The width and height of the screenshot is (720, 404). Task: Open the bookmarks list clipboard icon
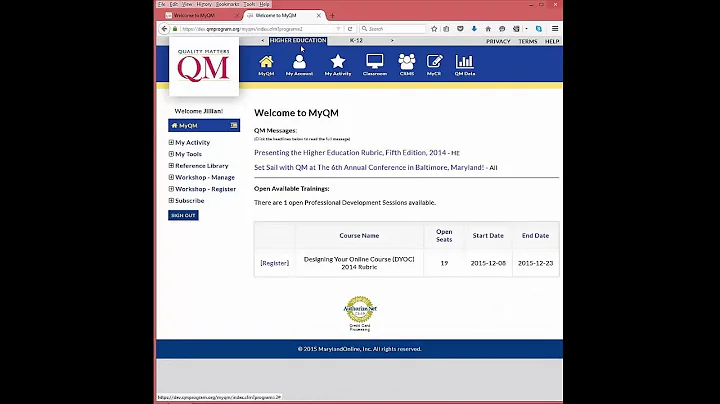[446, 28]
